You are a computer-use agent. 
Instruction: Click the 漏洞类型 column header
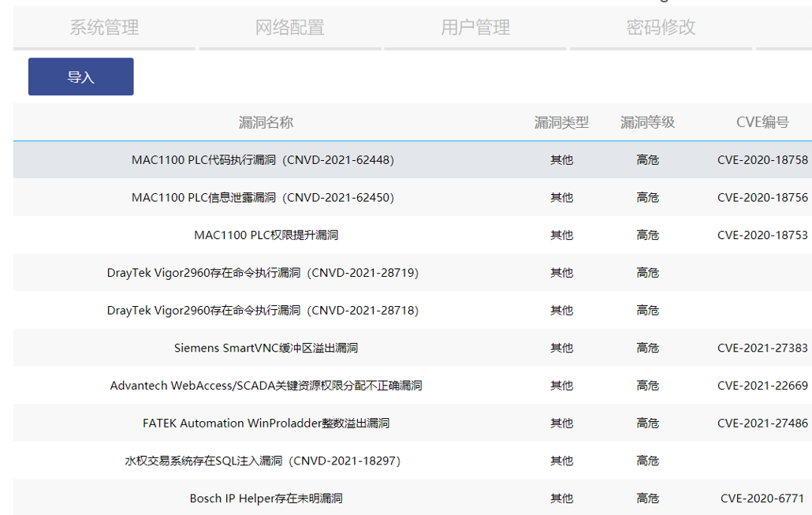click(561, 122)
